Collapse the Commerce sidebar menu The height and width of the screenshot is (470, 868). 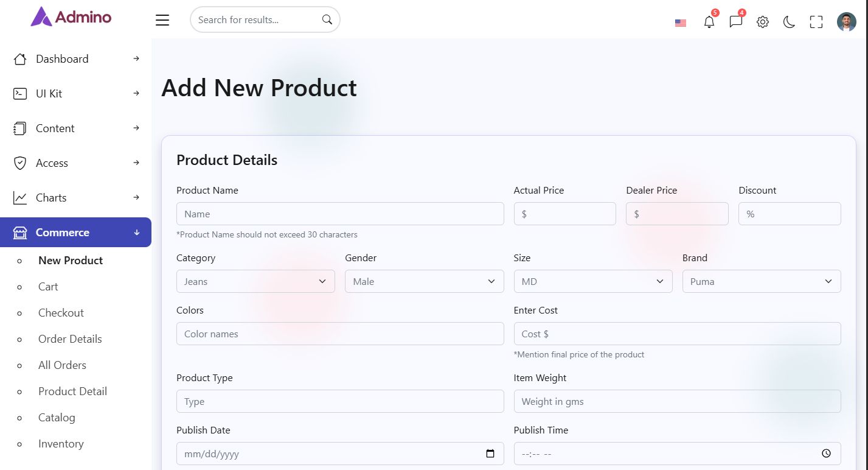pos(75,233)
